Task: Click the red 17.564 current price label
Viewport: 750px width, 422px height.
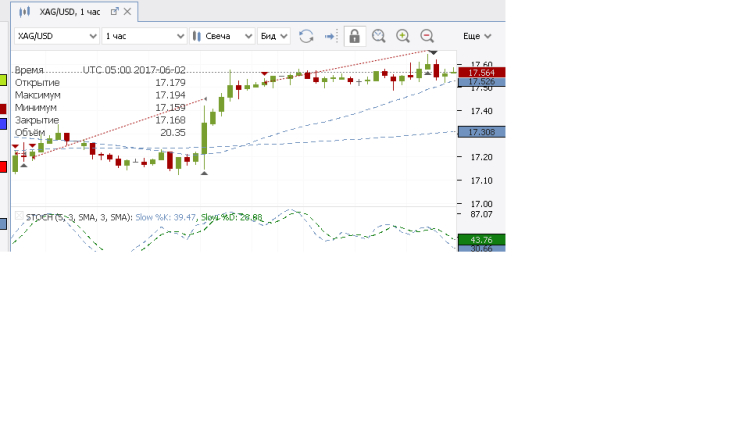Action: tap(481, 72)
